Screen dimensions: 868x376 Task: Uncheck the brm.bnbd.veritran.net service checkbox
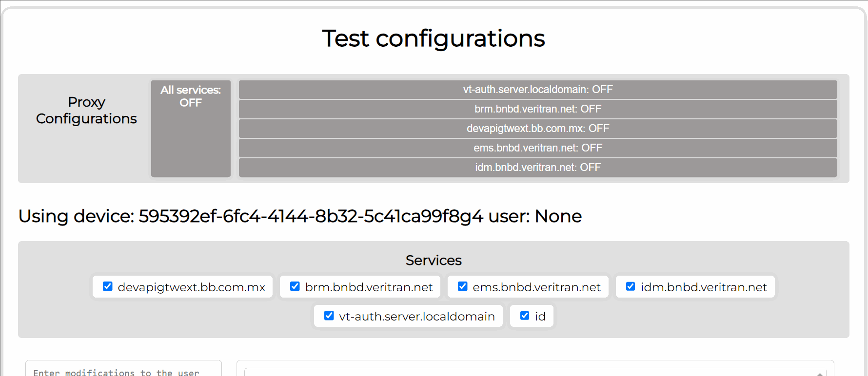click(295, 286)
